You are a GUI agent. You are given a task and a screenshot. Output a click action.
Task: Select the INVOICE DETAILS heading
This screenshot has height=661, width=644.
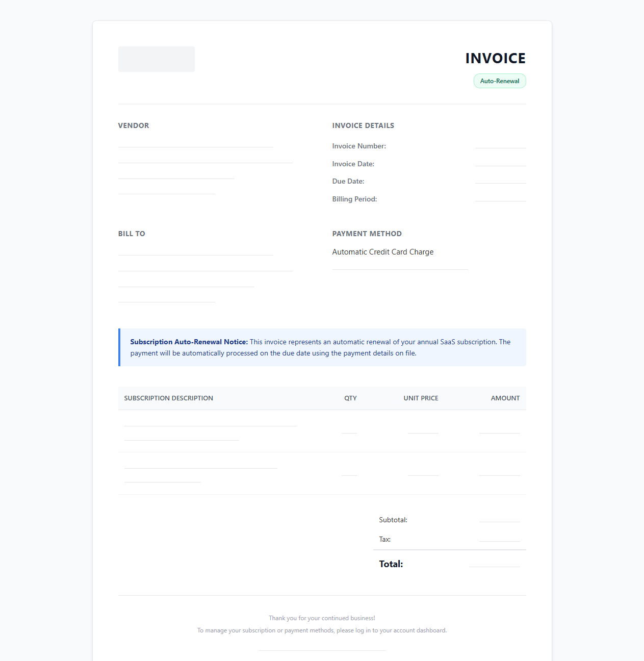click(x=363, y=125)
